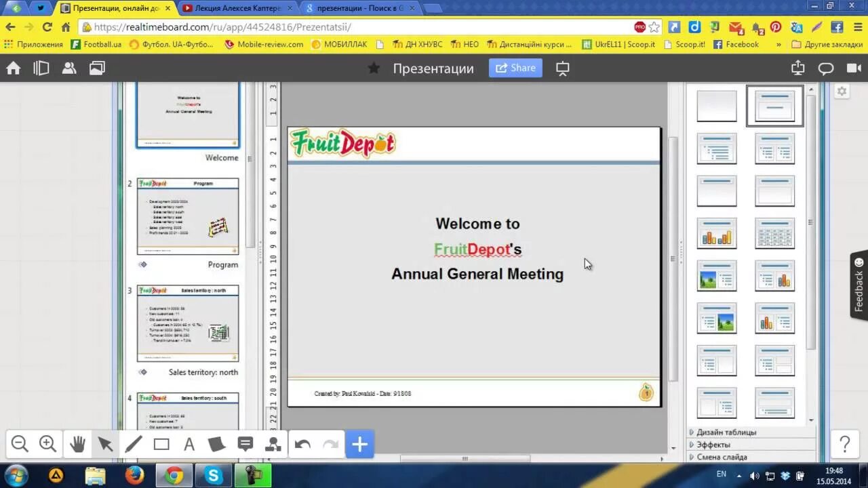Click 'Welcome to' heading on slide
The width and height of the screenshot is (868, 488).
[477, 224]
